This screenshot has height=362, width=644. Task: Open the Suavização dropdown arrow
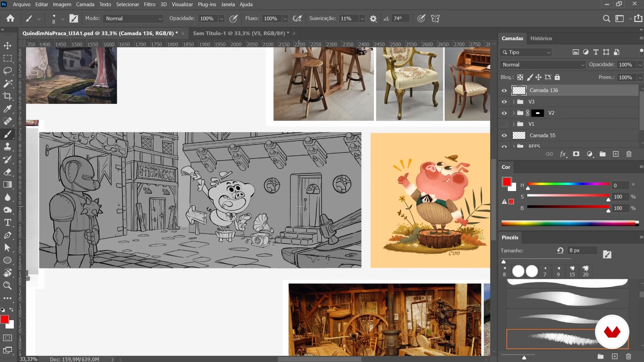tap(362, 19)
